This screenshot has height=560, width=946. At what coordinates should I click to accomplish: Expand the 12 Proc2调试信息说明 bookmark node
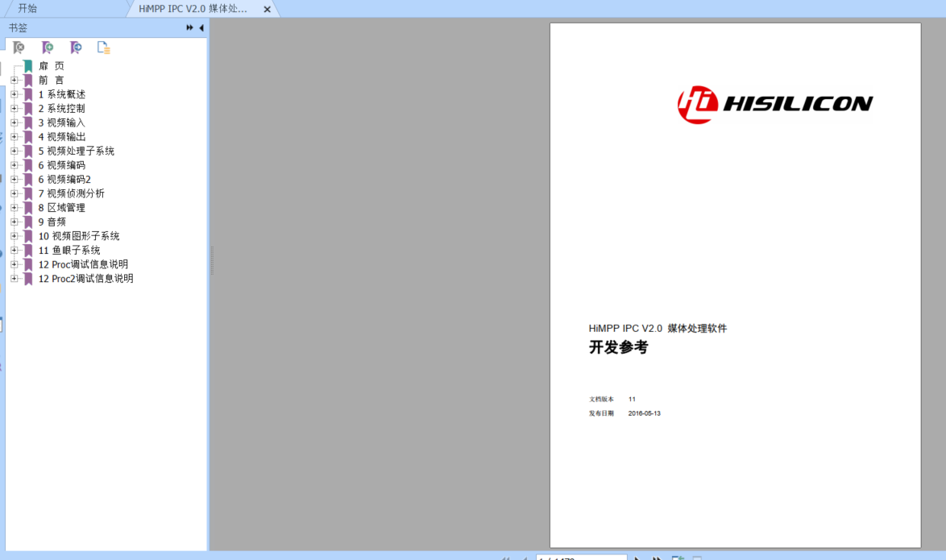15,278
